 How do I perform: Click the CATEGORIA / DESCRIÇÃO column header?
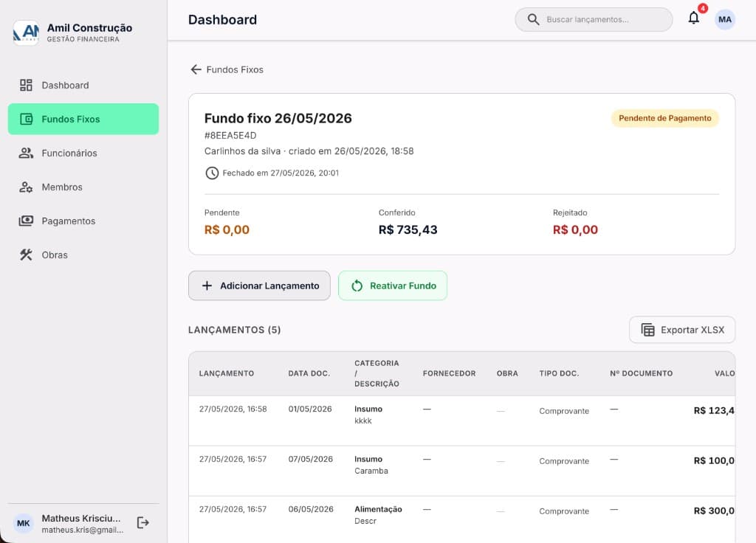point(377,373)
